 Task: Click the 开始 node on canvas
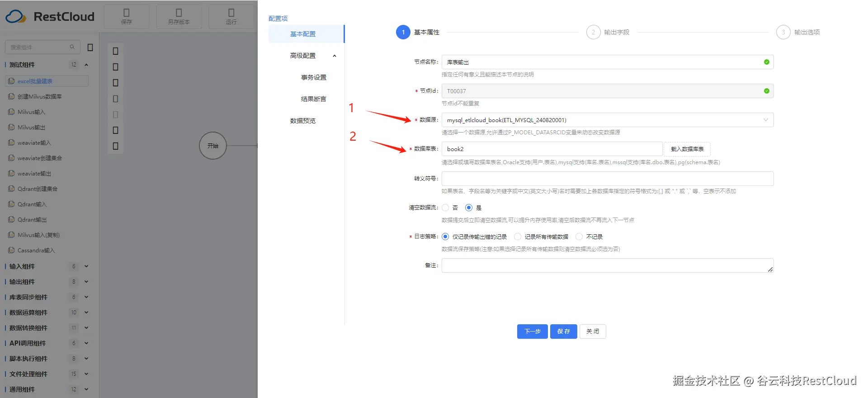click(213, 146)
